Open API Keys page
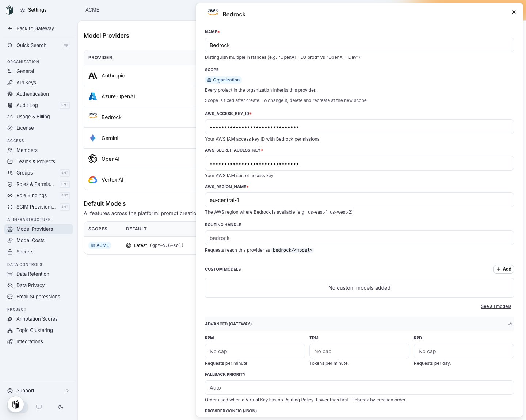526x420 pixels. tap(39, 83)
